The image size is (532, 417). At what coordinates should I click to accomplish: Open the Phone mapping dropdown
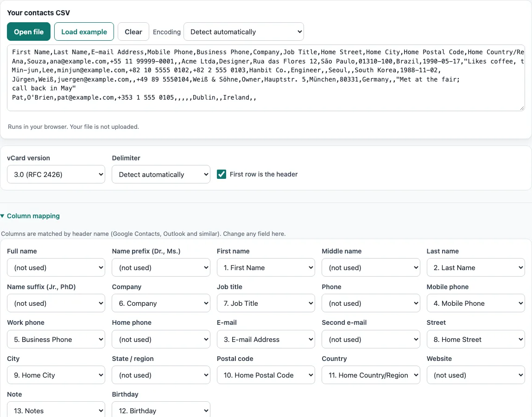click(371, 303)
